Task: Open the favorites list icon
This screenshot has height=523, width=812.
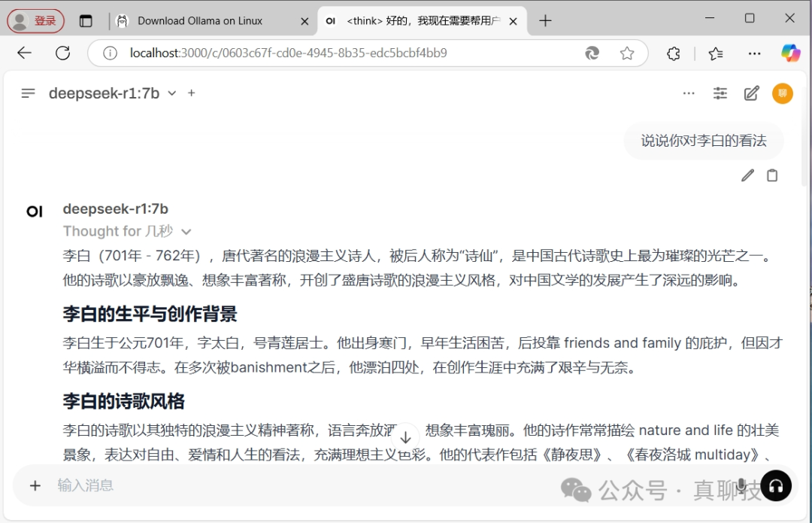Action: point(716,53)
